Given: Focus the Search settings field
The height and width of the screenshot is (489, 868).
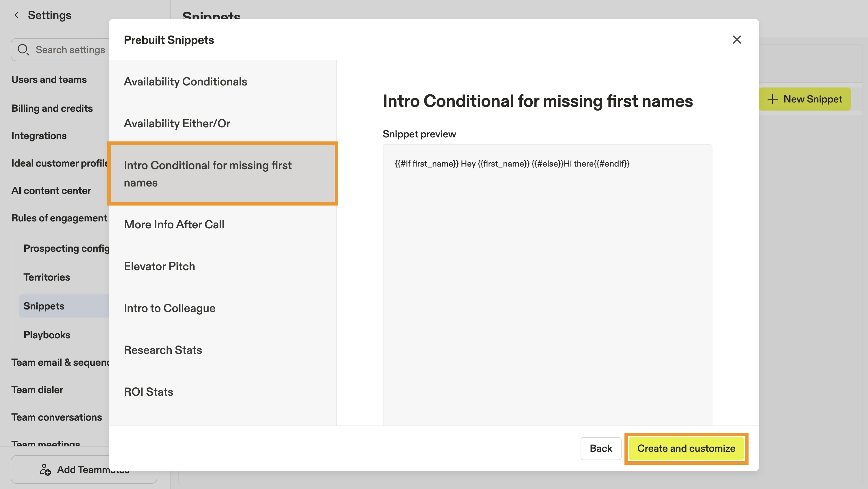Looking at the screenshot, I should point(70,50).
